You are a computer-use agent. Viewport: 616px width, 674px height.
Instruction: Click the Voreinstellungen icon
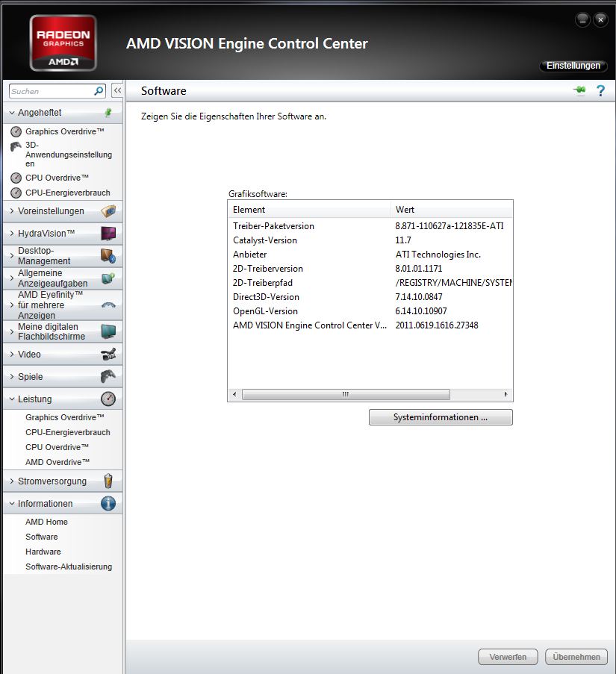tap(108, 211)
